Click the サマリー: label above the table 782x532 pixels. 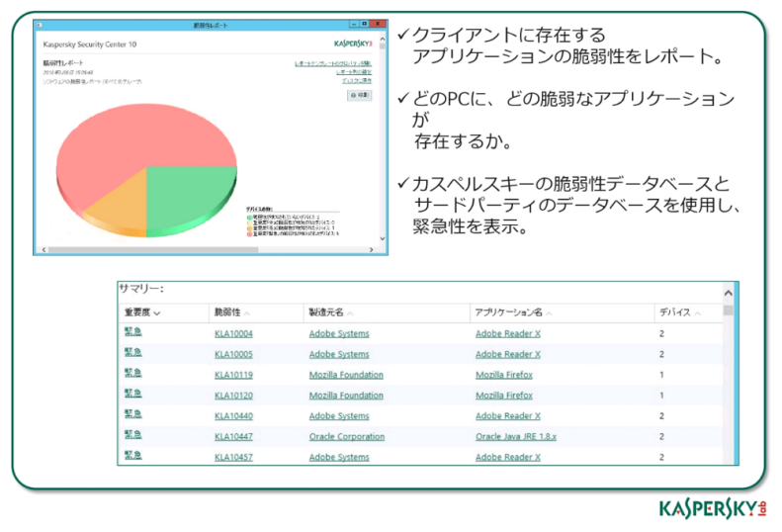tap(141, 289)
